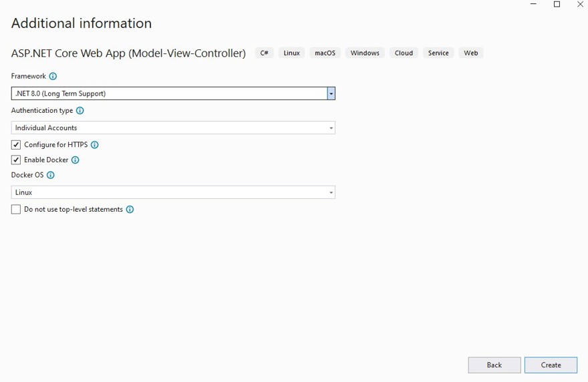Click the macOS tag
Screen dimensions: 588x382
[x=325, y=53]
